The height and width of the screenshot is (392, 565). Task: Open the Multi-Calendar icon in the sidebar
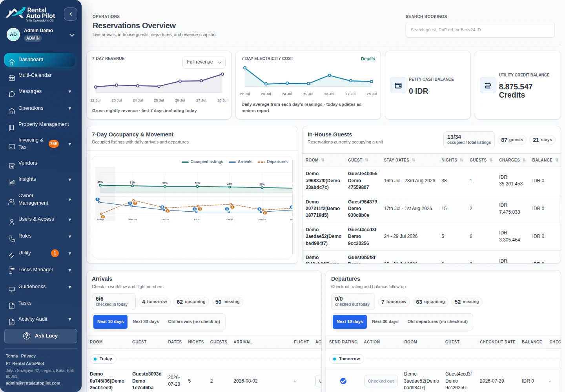tap(12, 78)
